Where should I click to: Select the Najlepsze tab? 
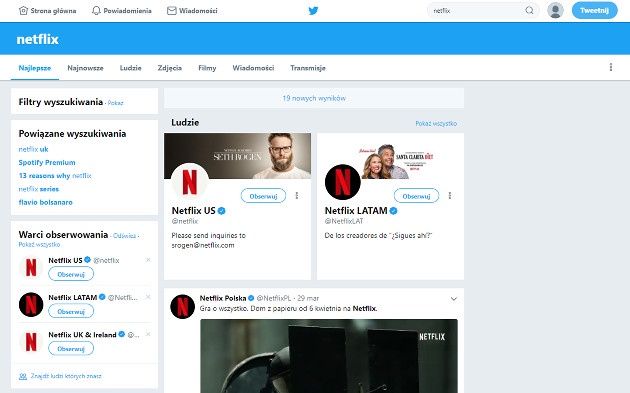click(x=35, y=68)
